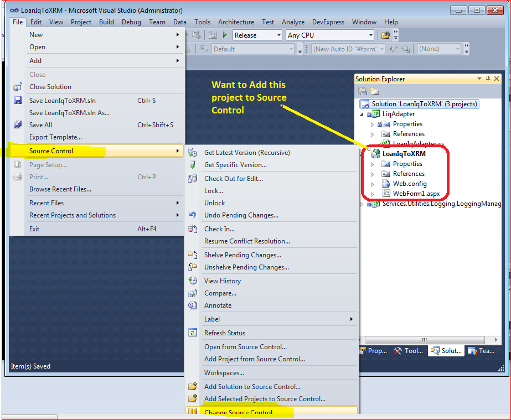Choose Add Selected Projects to Source Control
Viewport: 511px width, 420px height.
tap(272, 398)
